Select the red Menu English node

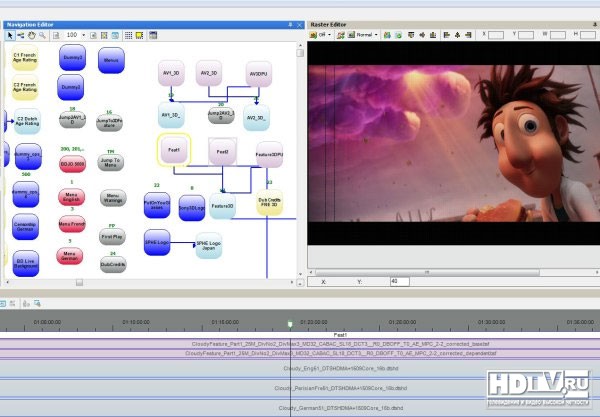click(x=72, y=197)
